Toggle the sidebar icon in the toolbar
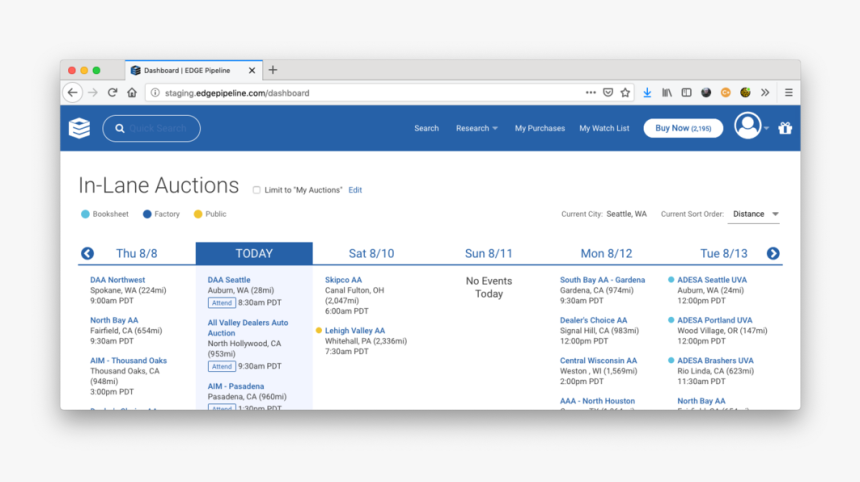Image resolution: width=860 pixels, height=482 pixels. pyautogui.click(x=686, y=93)
